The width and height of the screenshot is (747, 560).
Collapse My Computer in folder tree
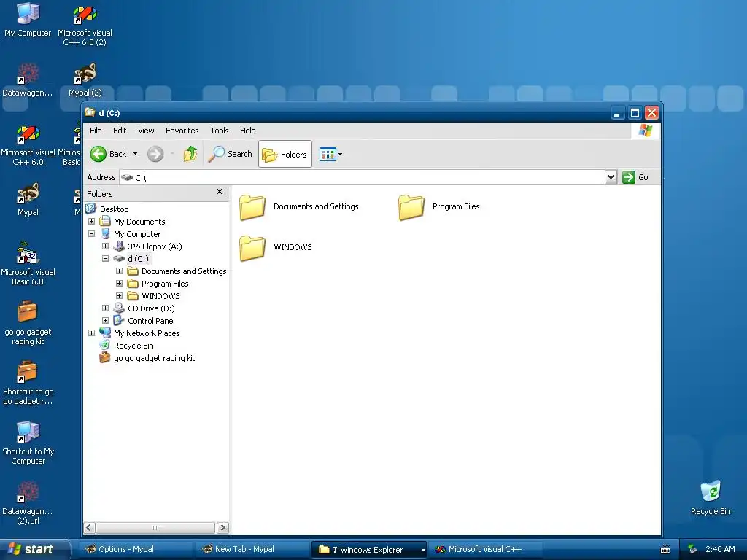pos(91,234)
